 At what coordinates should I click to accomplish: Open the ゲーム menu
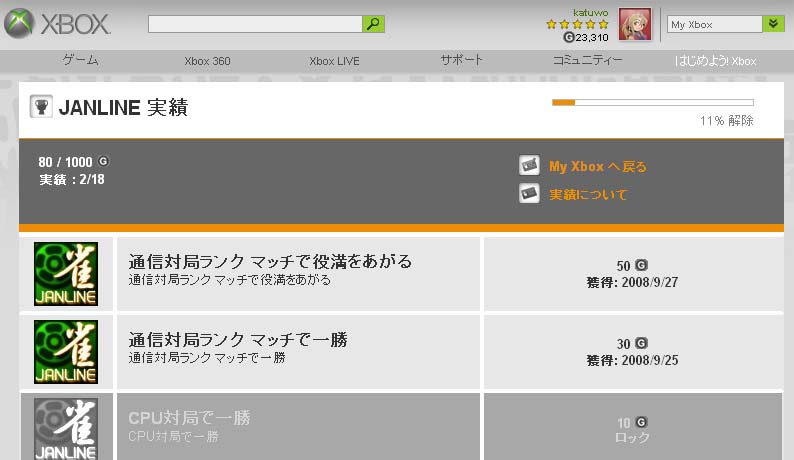tap(81, 60)
